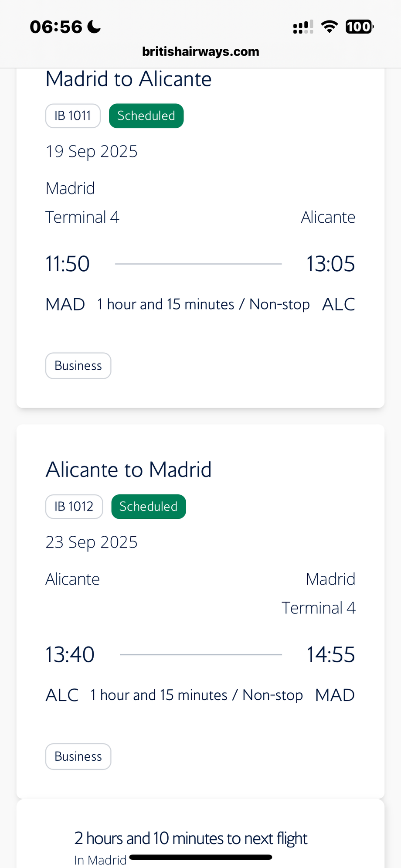Select the IB 1011 flight number badge
This screenshot has width=401, height=868.
(73, 116)
